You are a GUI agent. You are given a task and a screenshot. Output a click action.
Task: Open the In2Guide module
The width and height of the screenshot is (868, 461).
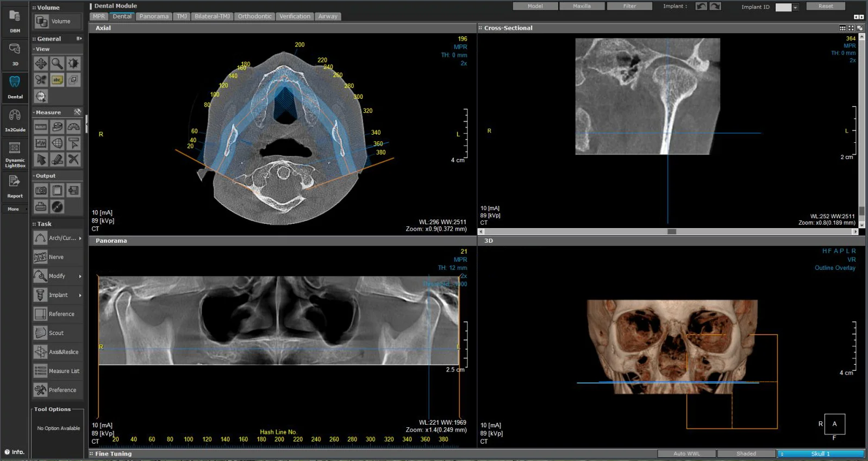tap(15, 121)
